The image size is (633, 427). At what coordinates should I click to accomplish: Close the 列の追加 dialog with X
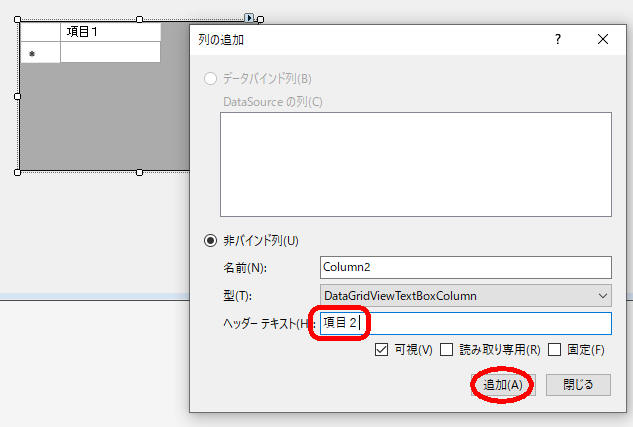point(603,40)
